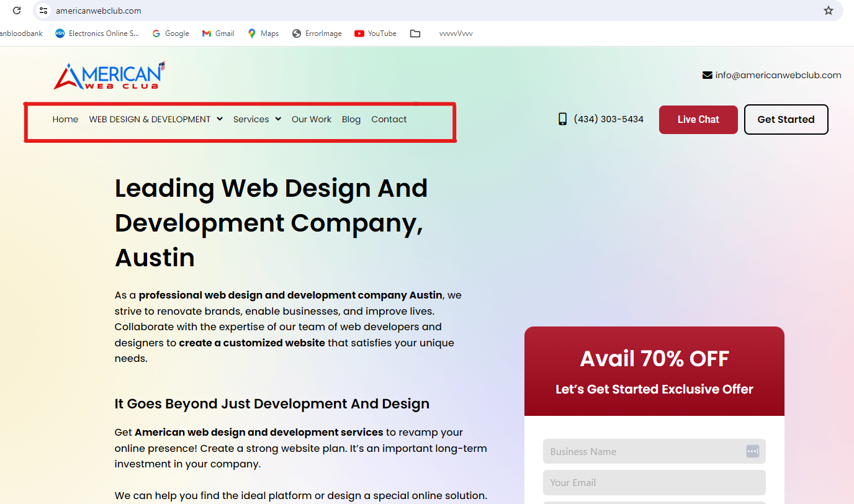Screen dimensions: 854x504
Task: Expand the WEB DESIGN & DEVELOPMENT chevron
Action: click(x=220, y=119)
